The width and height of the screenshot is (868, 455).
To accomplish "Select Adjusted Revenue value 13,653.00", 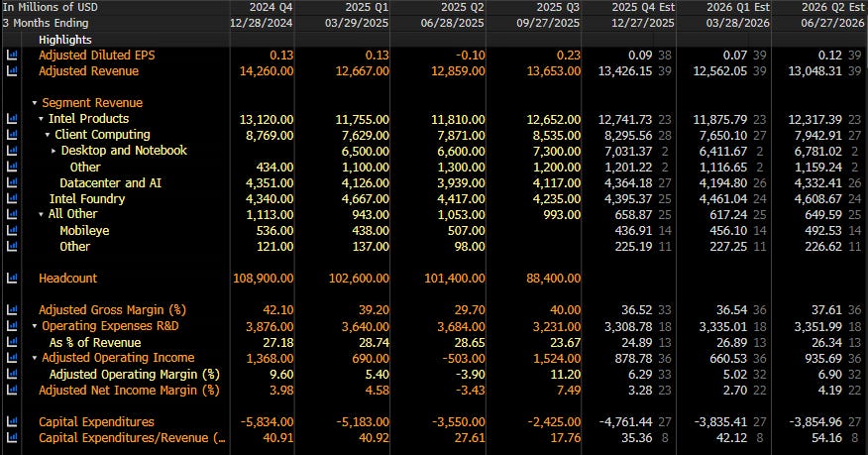I will point(554,71).
